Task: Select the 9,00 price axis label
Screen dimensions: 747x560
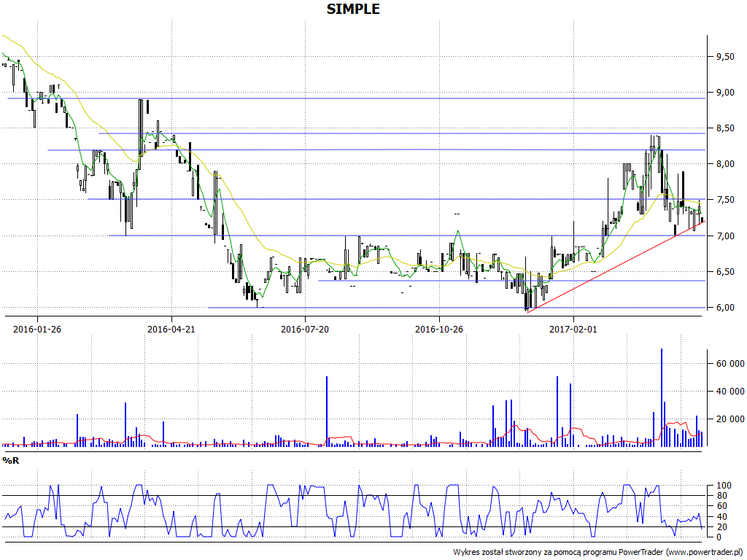Action: pyautogui.click(x=725, y=93)
